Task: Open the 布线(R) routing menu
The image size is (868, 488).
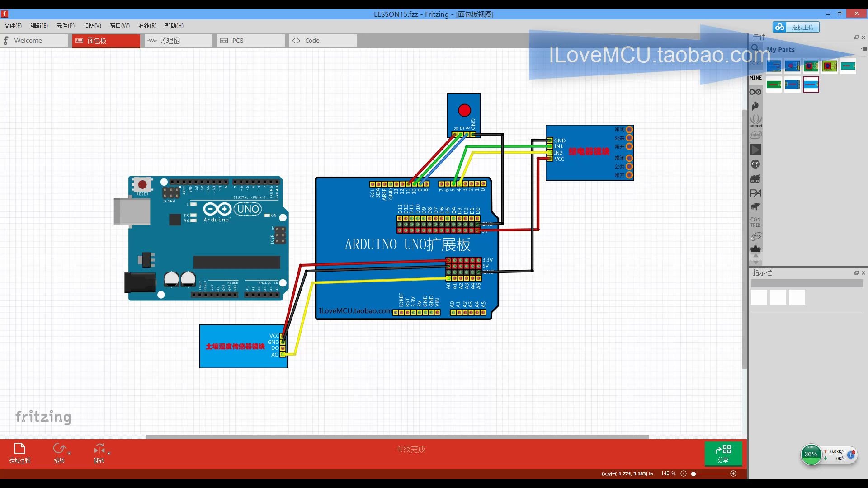Action: point(147,26)
